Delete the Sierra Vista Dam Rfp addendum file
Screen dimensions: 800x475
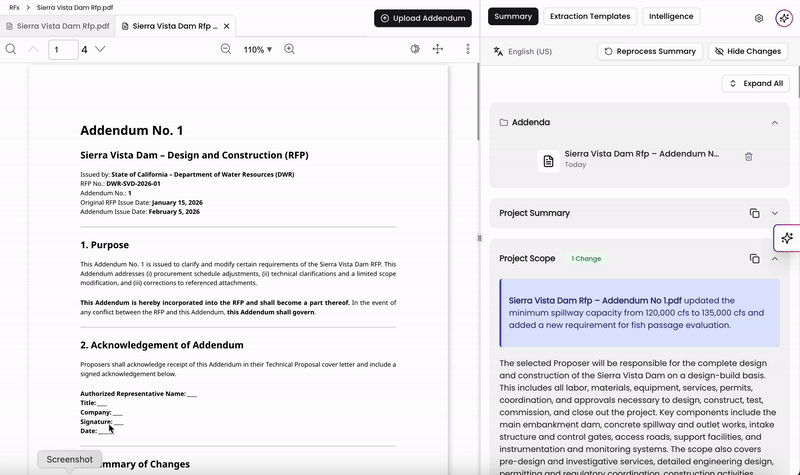748,157
